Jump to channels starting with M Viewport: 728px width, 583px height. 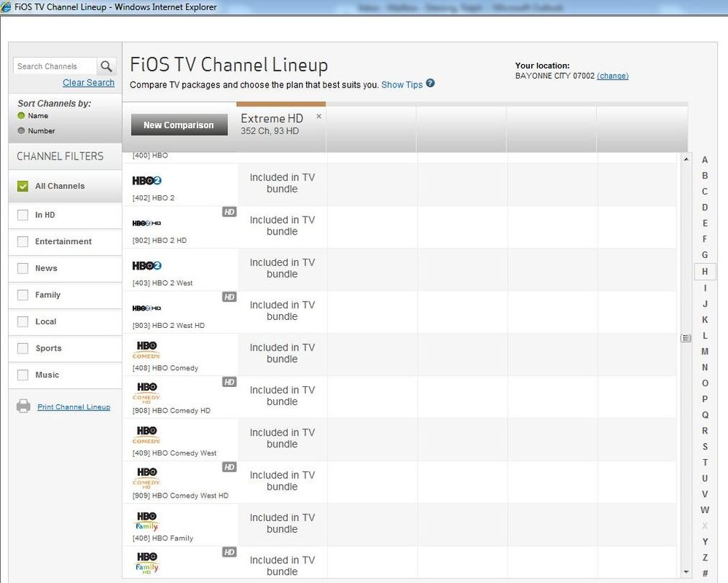pos(705,351)
